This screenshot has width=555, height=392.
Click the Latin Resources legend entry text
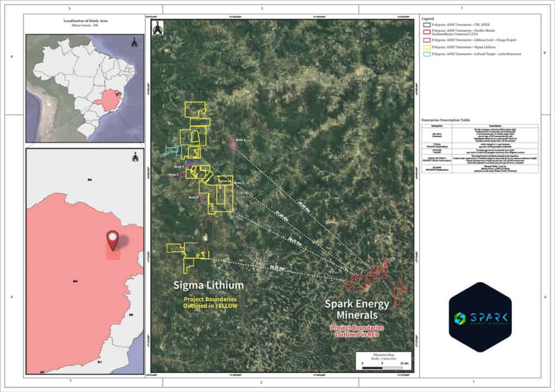[476, 54]
